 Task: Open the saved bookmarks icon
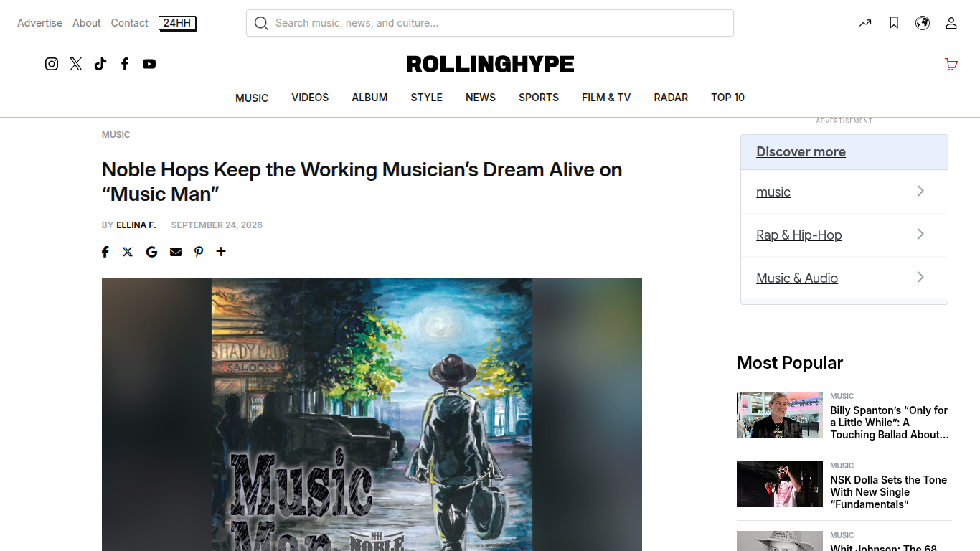(x=894, y=23)
